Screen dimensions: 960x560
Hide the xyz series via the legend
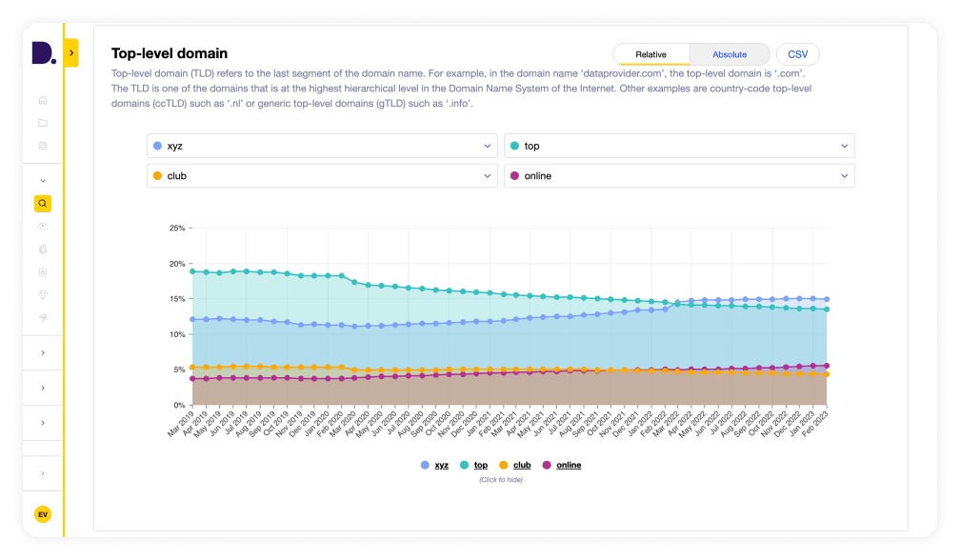tap(441, 465)
